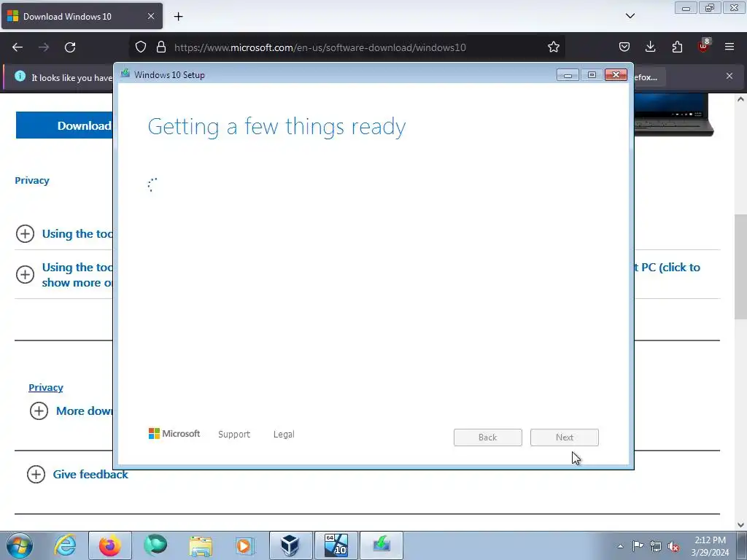Image resolution: width=747 pixels, height=560 pixels.
Task: Open uBlock Origin extension icon
Action: pyautogui.click(x=704, y=46)
